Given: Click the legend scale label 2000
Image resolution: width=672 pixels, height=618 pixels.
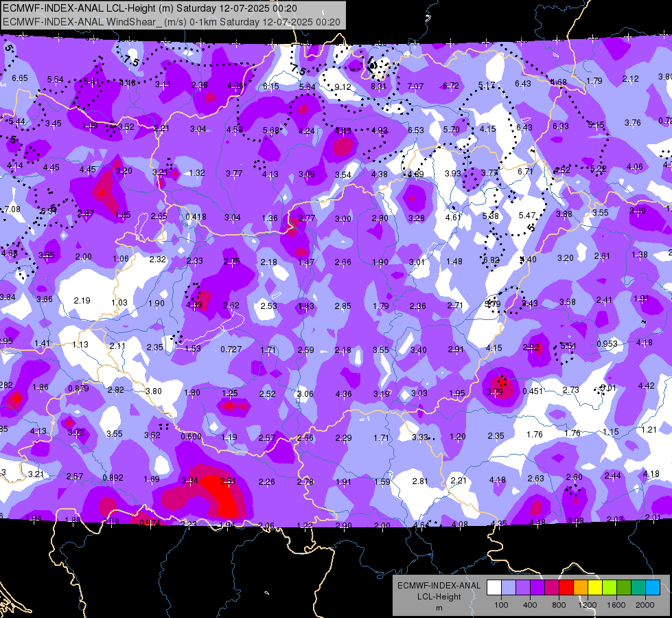Looking at the screenshot, I should 645,605.
